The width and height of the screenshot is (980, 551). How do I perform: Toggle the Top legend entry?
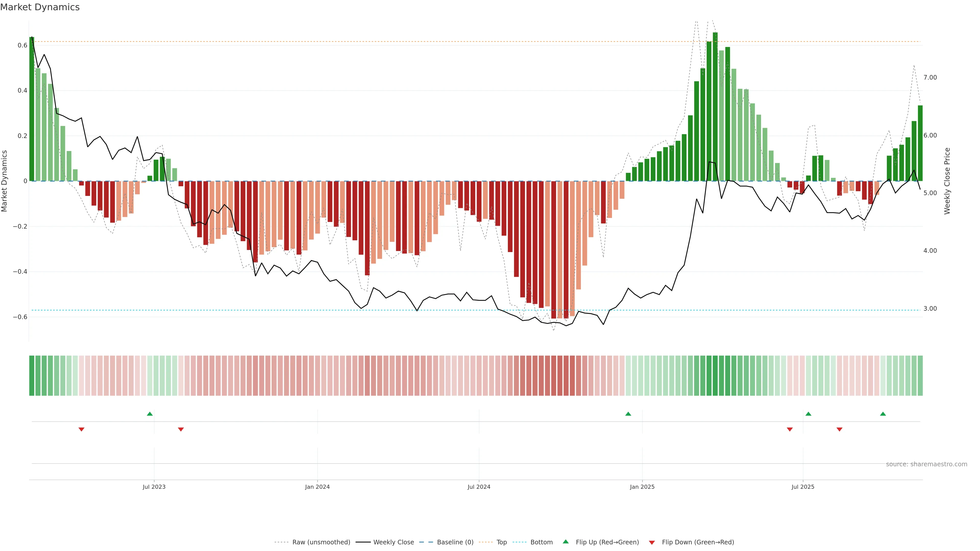(x=501, y=542)
